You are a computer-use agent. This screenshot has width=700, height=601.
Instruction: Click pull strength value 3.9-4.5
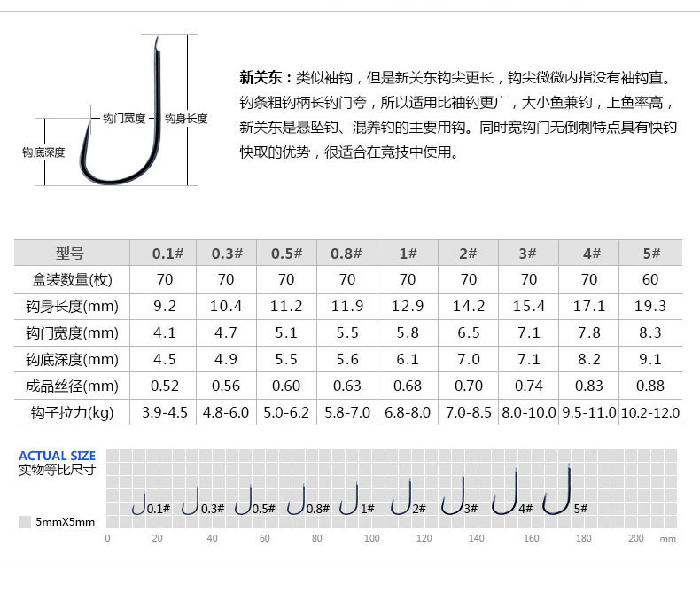(165, 412)
